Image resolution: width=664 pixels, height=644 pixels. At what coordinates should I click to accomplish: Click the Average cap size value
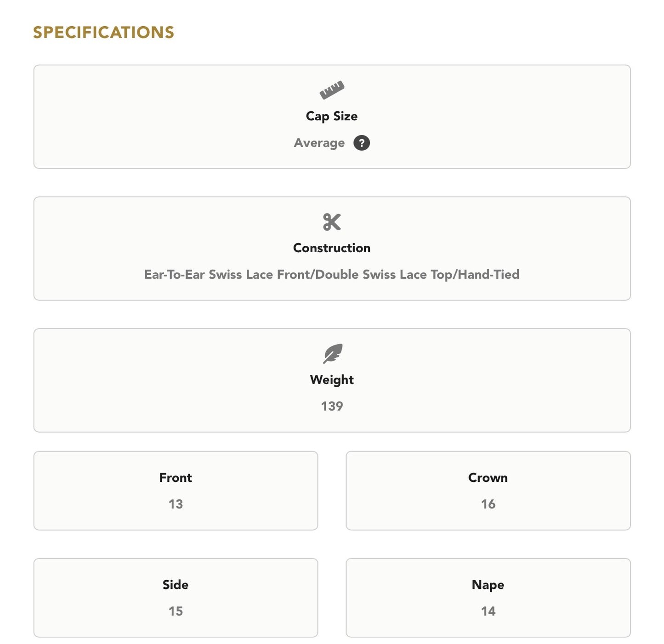319,143
